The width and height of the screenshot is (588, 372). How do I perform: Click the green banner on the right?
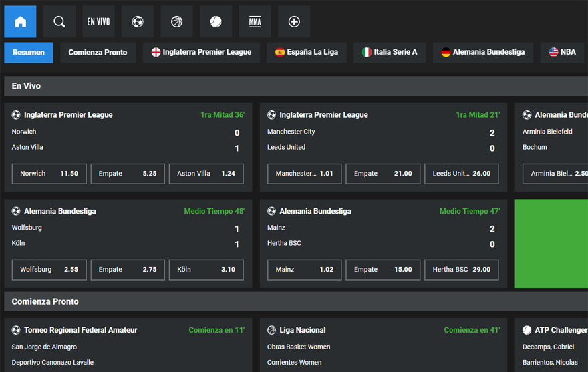551,243
